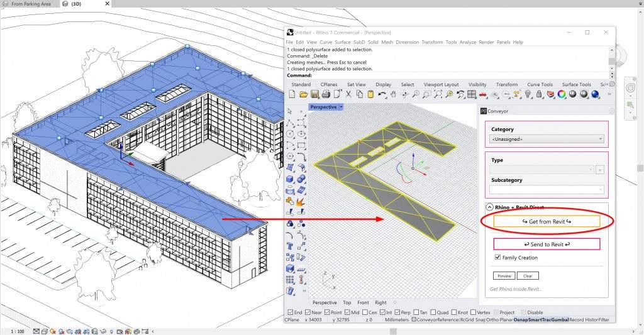This screenshot has width=644, height=335.
Task: Open the Subcategory dropdown
Action: tap(547, 190)
